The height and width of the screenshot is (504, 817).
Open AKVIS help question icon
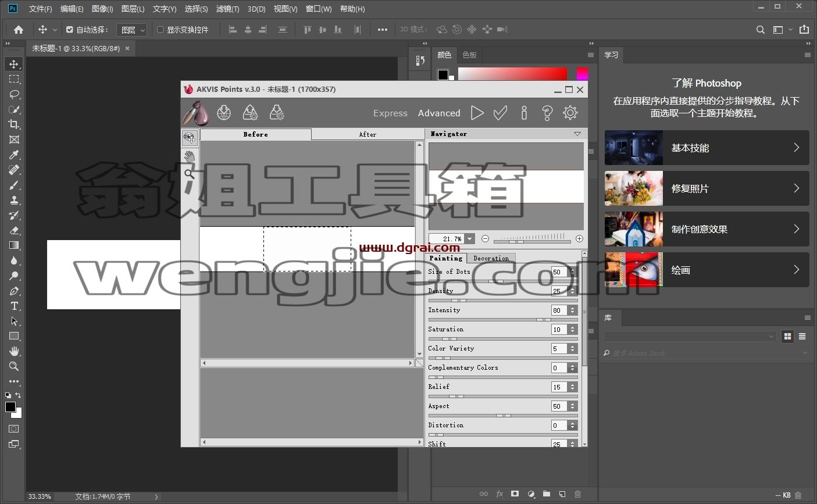(x=547, y=113)
